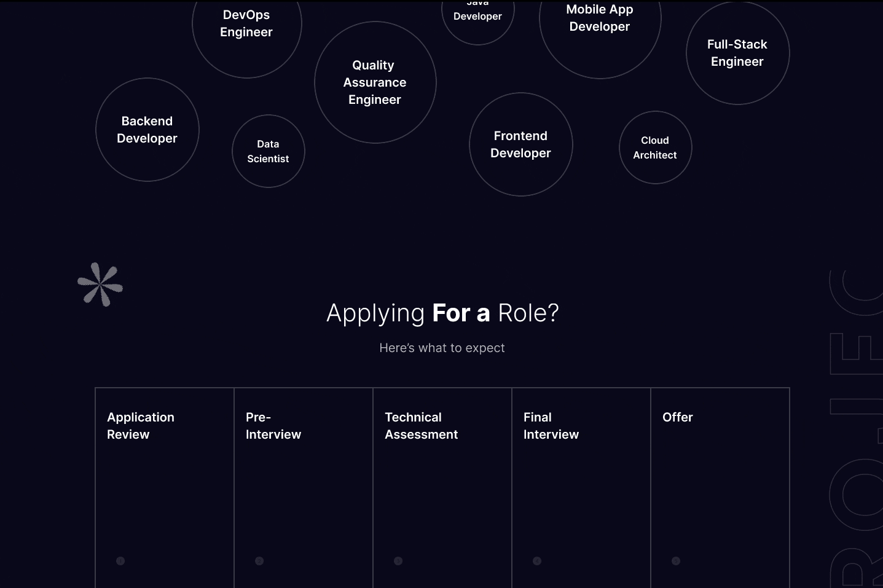Click the dot in Pre-Interview card
The width and height of the screenshot is (883, 588).
tap(259, 561)
